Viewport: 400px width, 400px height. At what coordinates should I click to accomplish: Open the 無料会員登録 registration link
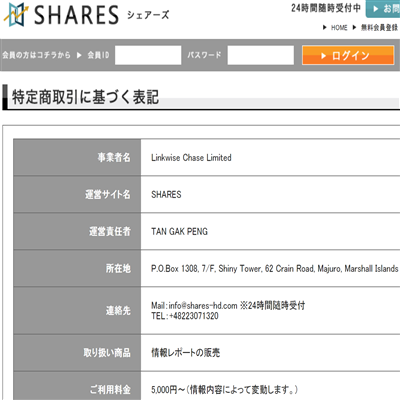(x=380, y=28)
